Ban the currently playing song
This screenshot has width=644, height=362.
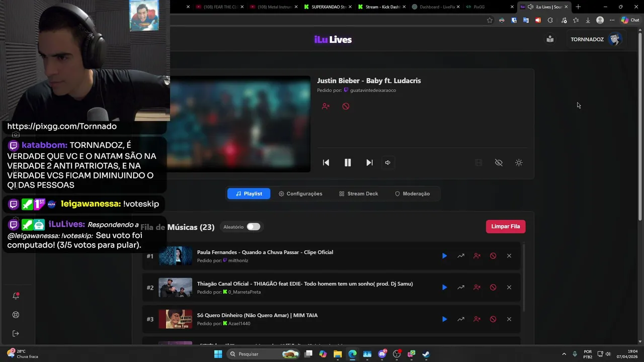point(346,106)
